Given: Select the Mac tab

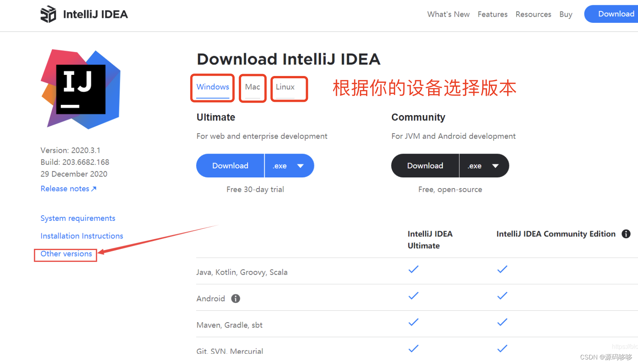Looking at the screenshot, I should pos(252,87).
